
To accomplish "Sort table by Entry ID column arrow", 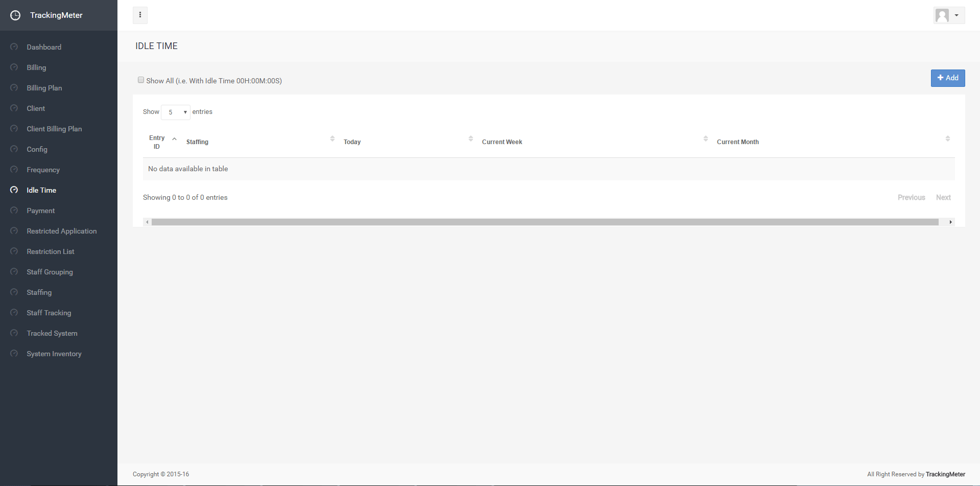I will (x=174, y=139).
